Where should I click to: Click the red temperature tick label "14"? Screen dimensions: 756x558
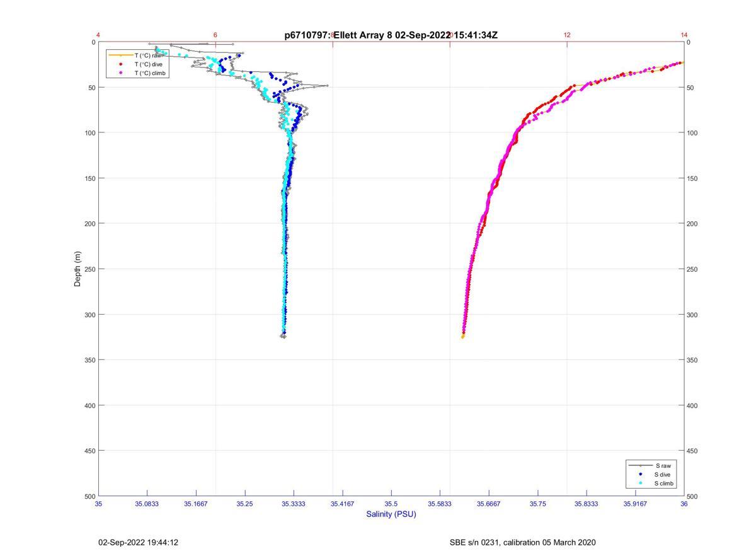(x=684, y=35)
